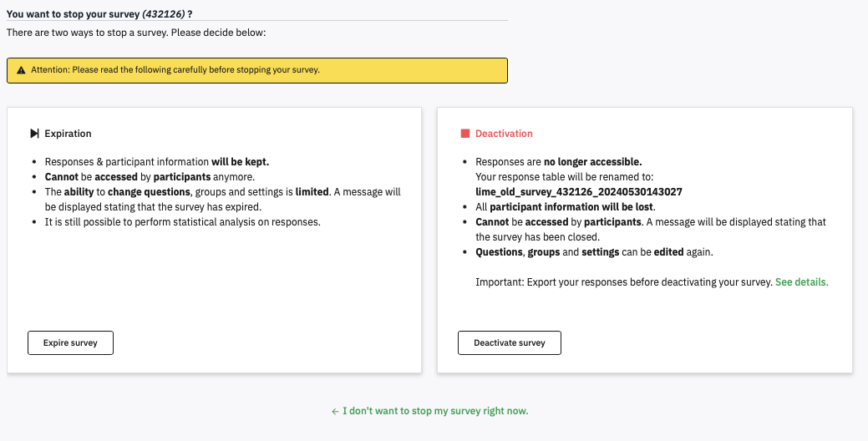Screen dimensions: 868x441
Task: Click "Questions, groups and settings can be edited" bullet
Action: click(x=594, y=252)
